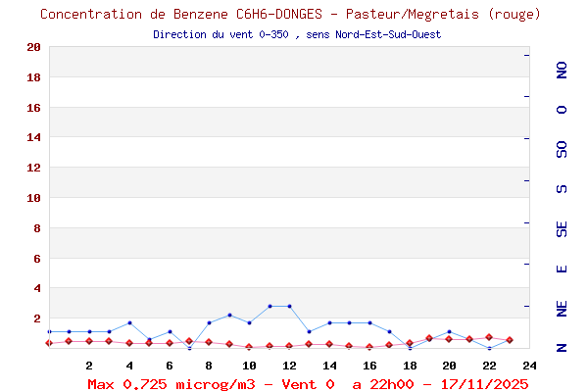
Task: Click the '24' hour label on time axis
Action: (529, 365)
